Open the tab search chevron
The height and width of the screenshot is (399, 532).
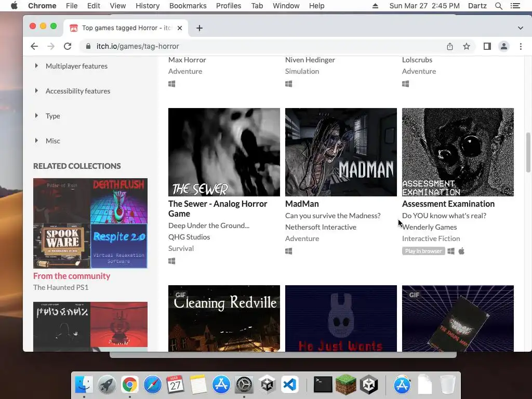pos(521,28)
